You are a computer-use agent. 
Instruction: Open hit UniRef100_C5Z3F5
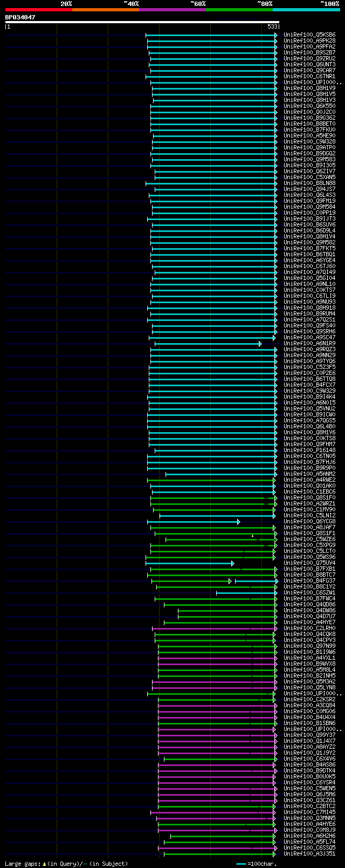(x=309, y=367)
